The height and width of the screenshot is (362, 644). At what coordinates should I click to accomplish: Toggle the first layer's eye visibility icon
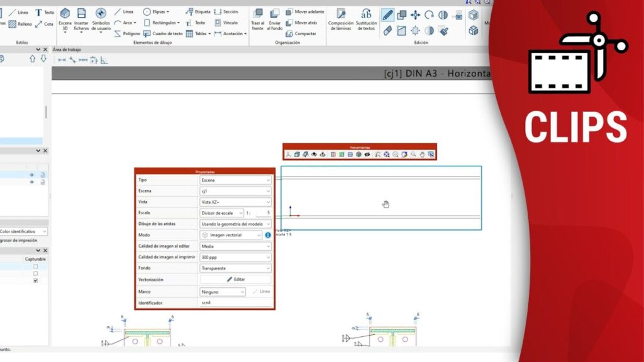31,175
